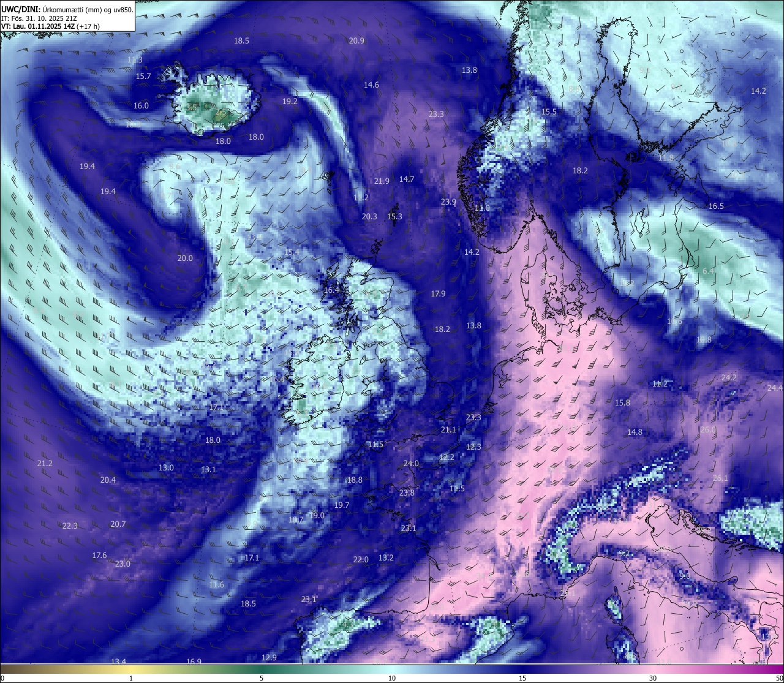The height and width of the screenshot is (683, 784).
Task: Click the 30 tick label on the color scale
Action: coord(653,678)
